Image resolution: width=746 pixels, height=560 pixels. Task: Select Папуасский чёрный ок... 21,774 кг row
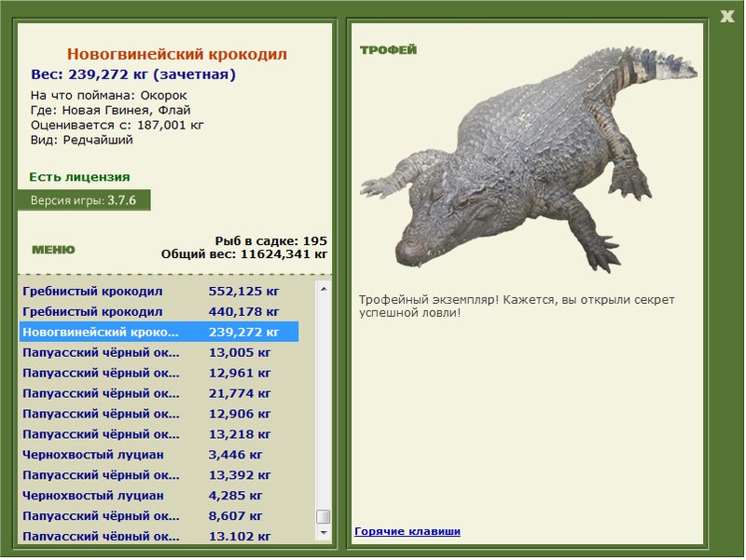coord(159,393)
